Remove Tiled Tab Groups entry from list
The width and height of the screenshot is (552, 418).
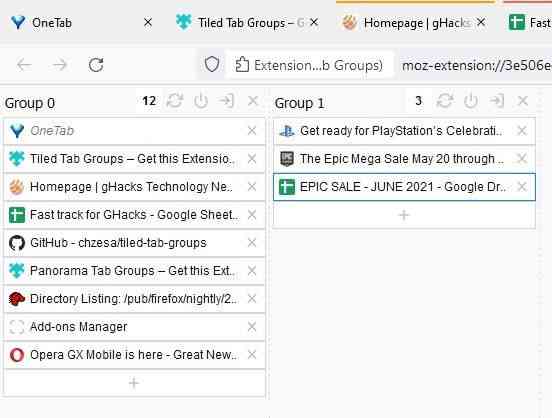click(x=252, y=159)
